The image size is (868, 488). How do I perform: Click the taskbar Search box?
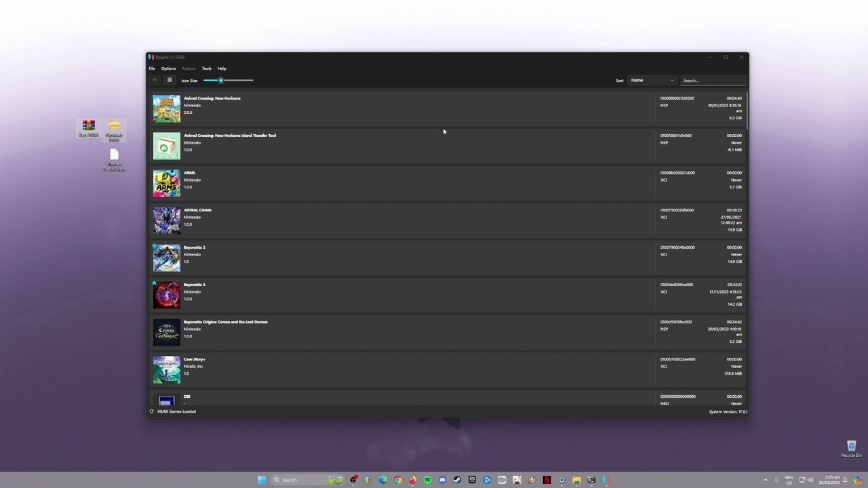pos(309,480)
